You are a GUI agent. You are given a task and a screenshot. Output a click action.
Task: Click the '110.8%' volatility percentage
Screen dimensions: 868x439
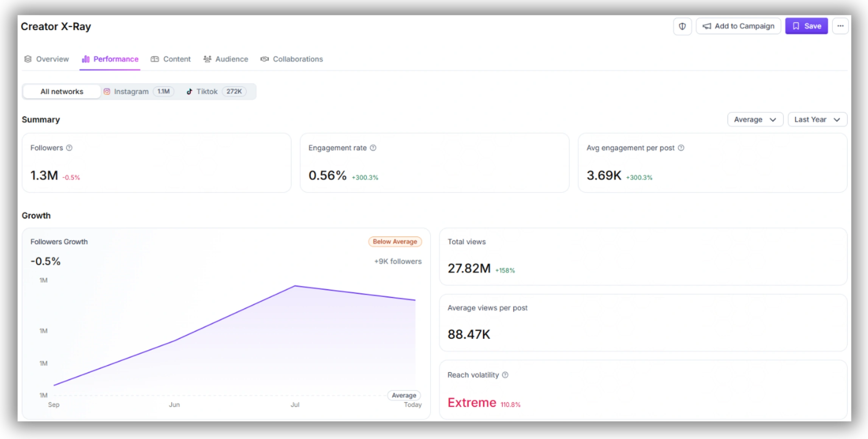click(x=510, y=405)
